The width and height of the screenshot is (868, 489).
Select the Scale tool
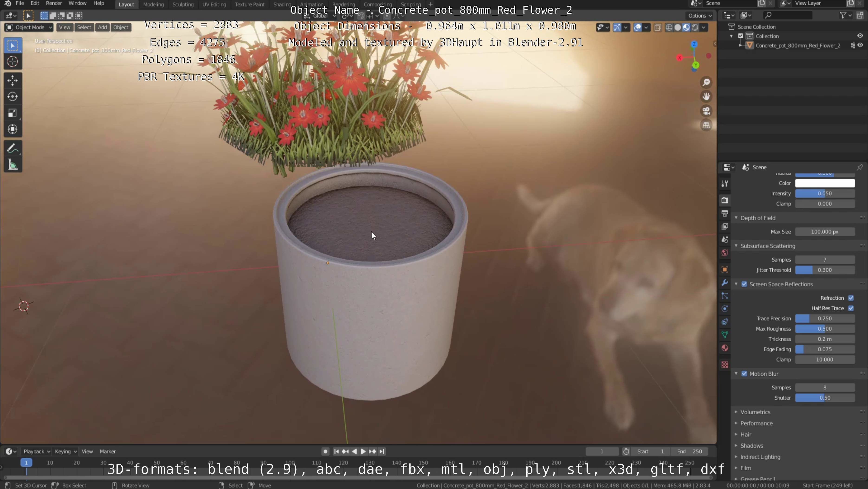pyautogui.click(x=13, y=113)
